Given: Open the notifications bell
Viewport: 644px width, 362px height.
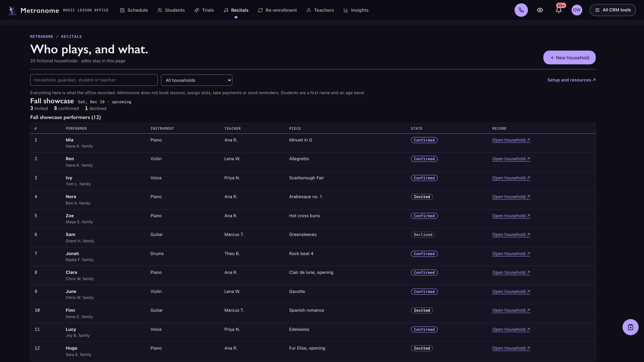Looking at the screenshot, I should pos(559,10).
